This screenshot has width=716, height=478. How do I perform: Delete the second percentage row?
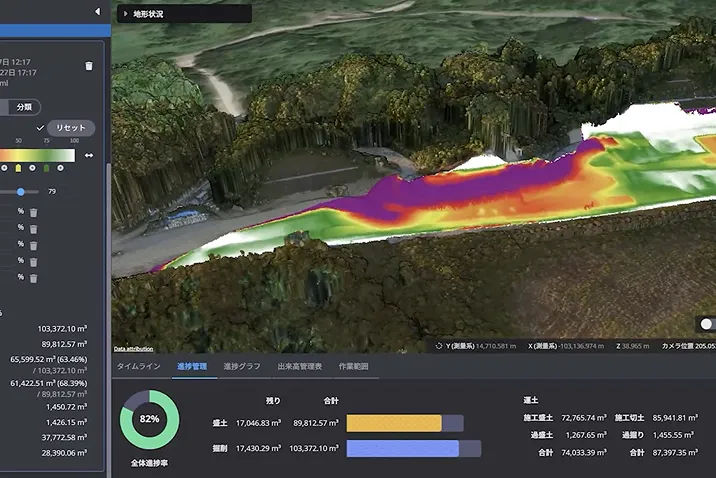click(x=33, y=229)
